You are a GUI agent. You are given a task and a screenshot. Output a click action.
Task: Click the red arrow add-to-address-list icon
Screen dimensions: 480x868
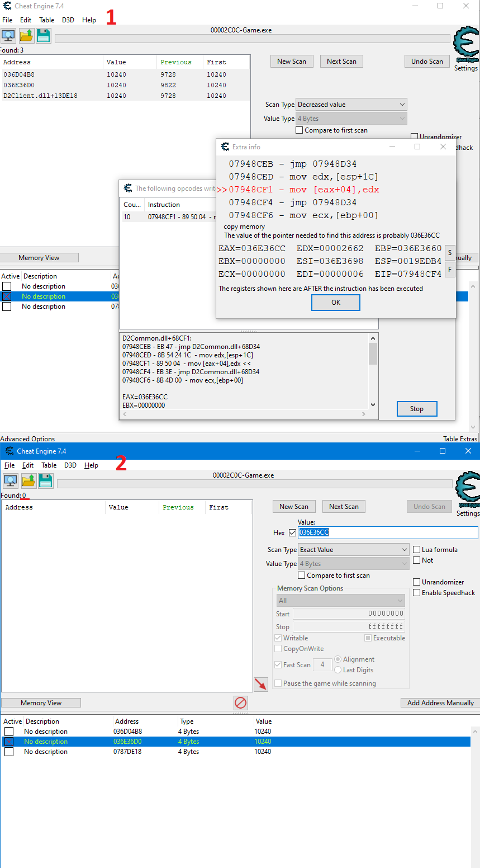[x=260, y=684]
